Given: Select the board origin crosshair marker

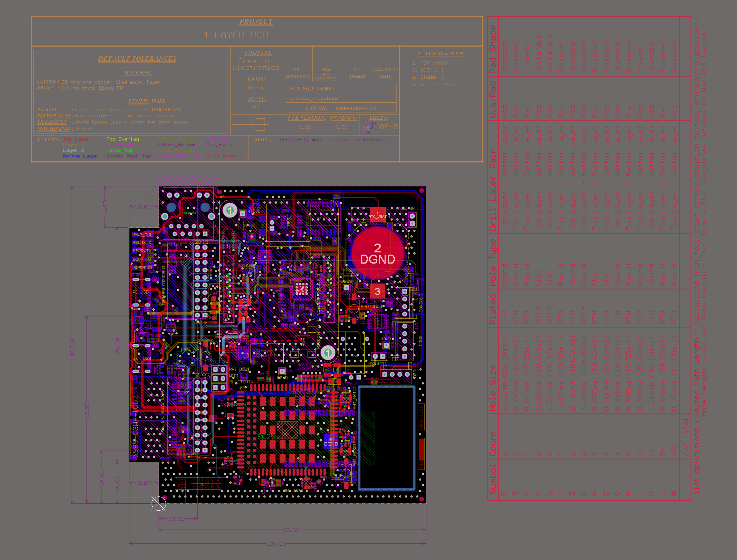Looking at the screenshot, I should [x=159, y=503].
